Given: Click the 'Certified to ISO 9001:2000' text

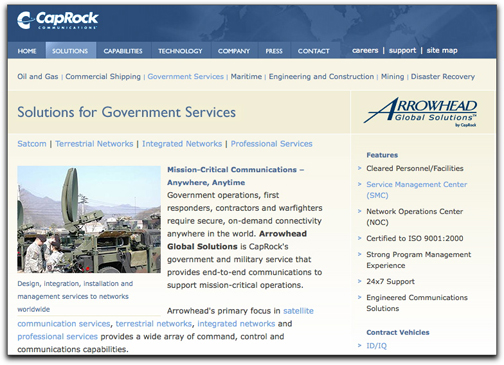Looking at the screenshot, I should point(415,238).
